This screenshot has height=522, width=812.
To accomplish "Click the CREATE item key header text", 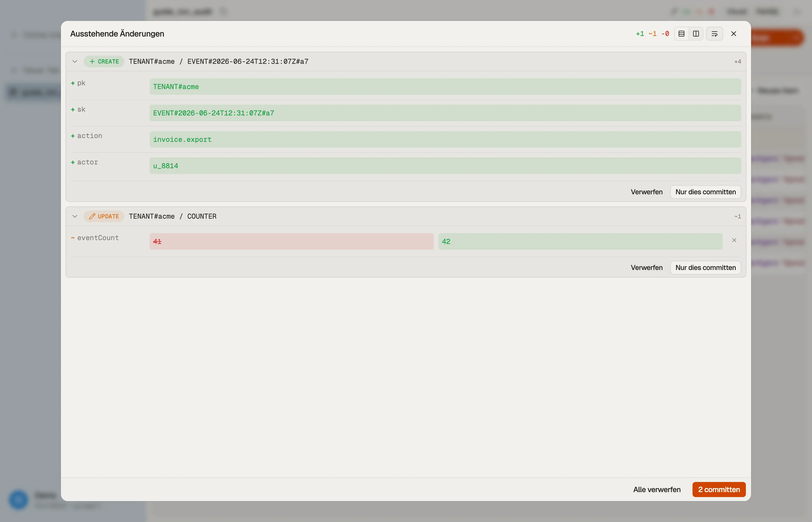I will pyautogui.click(x=219, y=61).
